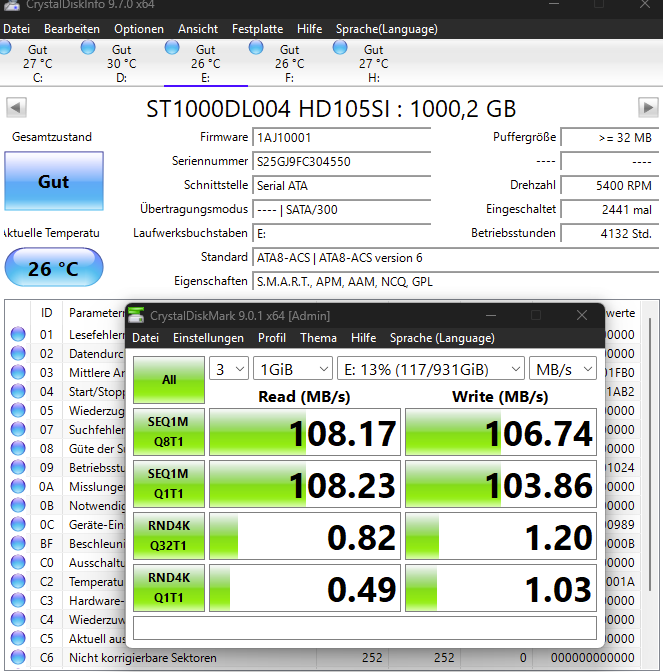The image size is (663, 672).
Task: Click blue status dot for attribute C5
Action: point(18,639)
